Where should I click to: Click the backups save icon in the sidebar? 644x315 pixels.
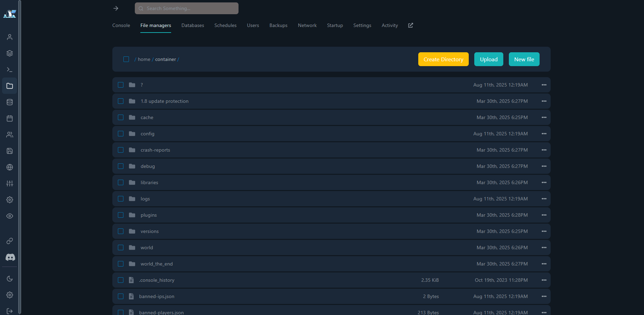point(9,151)
